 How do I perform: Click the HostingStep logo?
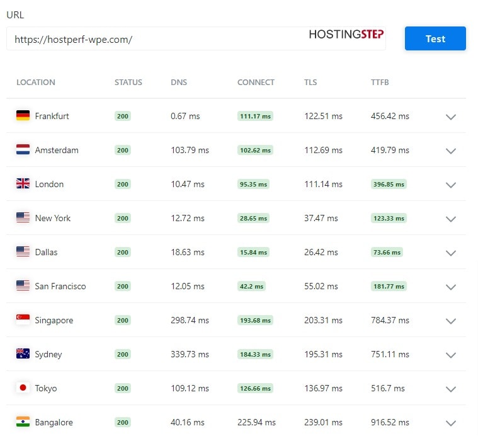[x=346, y=34]
